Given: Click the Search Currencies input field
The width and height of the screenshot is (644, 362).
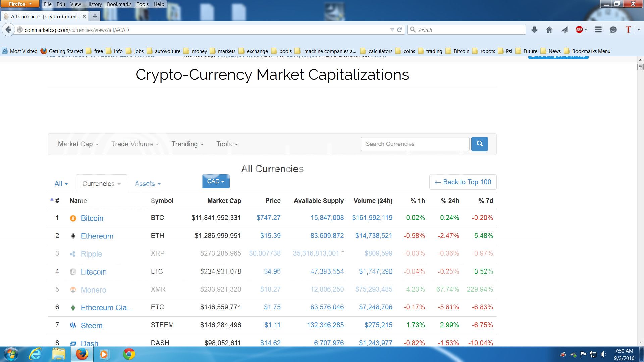Looking at the screenshot, I should coord(415,144).
